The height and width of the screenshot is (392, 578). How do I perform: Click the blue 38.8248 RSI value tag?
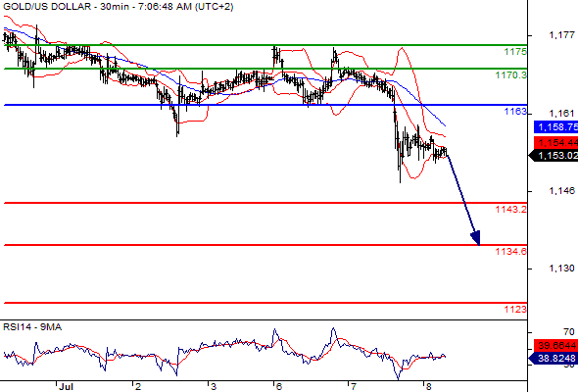tap(554, 358)
